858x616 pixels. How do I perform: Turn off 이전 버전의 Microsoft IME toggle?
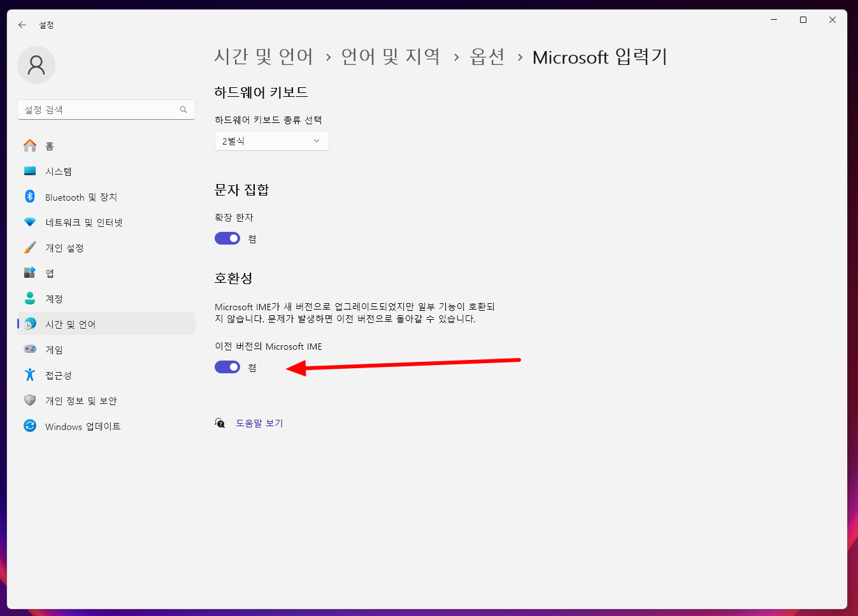click(227, 367)
